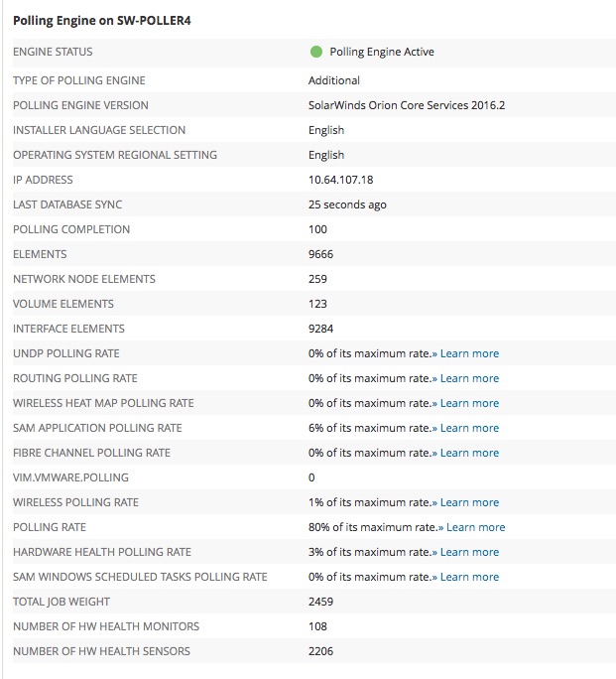Click the ENGINE STATUS label
Image resolution: width=616 pixels, height=679 pixels.
tap(53, 52)
